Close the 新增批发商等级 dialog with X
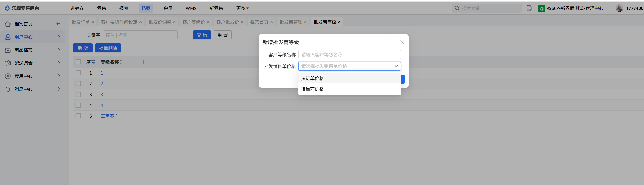Image resolution: width=644 pixels, height=185 pixels. (402, 42)
